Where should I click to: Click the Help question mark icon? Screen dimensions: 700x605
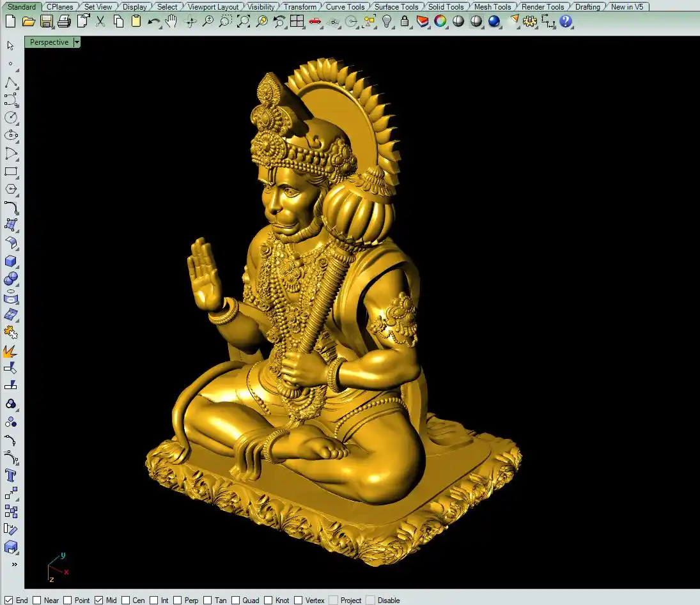pyautogui.click(x=566, y=21)
